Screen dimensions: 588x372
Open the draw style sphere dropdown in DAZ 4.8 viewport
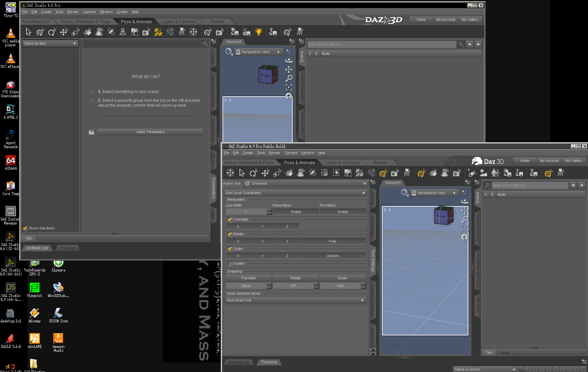click(229, 52)
